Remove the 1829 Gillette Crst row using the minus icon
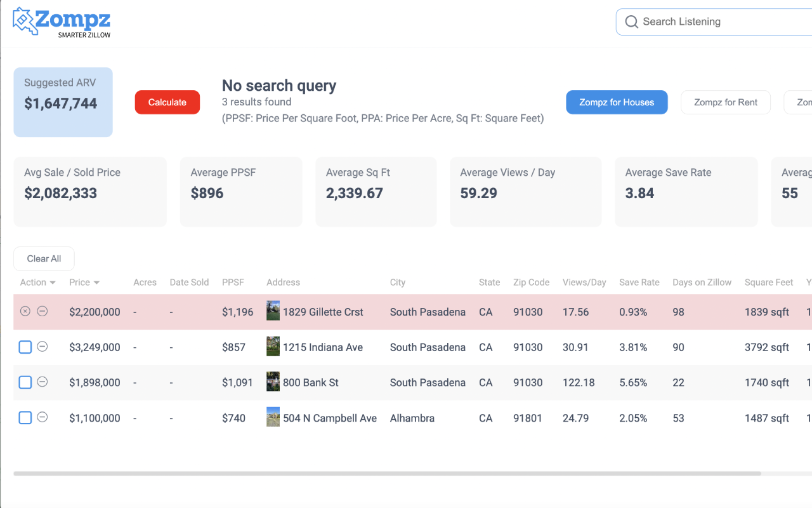Image resolution: width=812 pixels, height=508 pixels. tap(43, 311)
